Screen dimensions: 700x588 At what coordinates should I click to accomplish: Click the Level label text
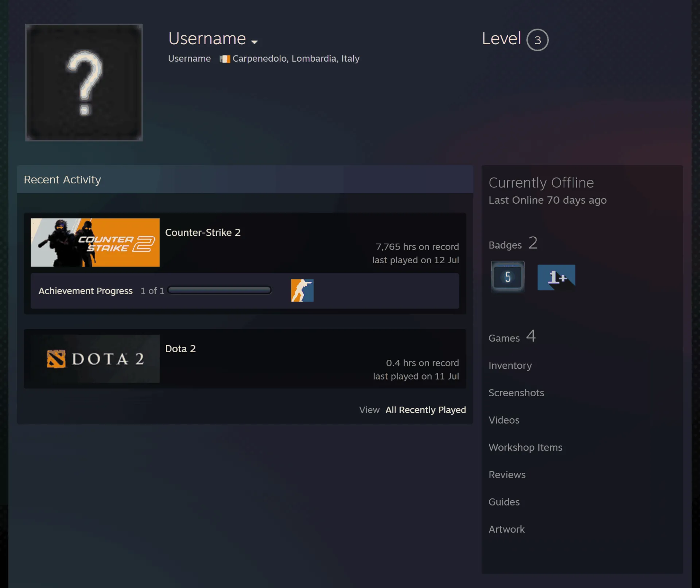(x=501, y=39)
